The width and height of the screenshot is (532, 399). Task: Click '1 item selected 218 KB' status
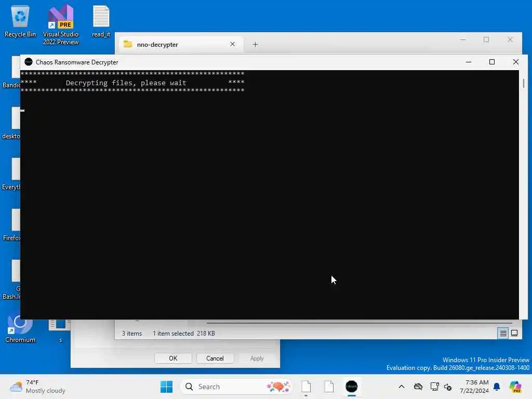pos(184,334)
